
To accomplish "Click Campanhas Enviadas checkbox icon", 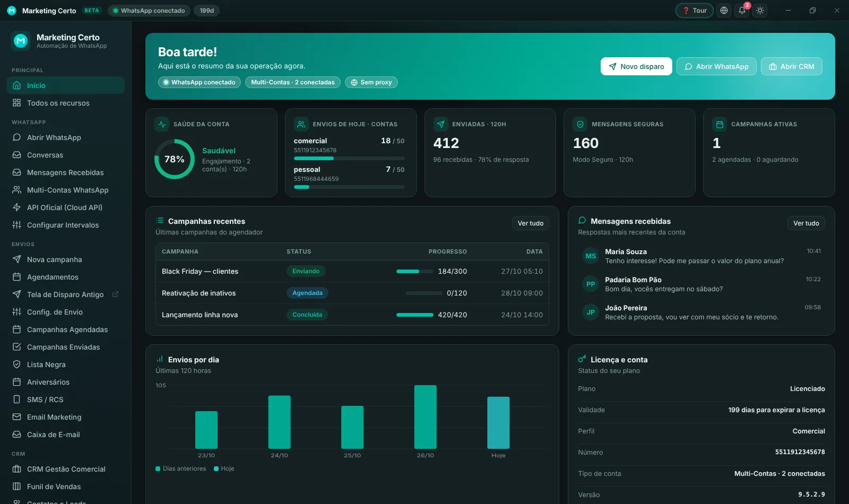I will pyautogui.click(x=16, y=347).
